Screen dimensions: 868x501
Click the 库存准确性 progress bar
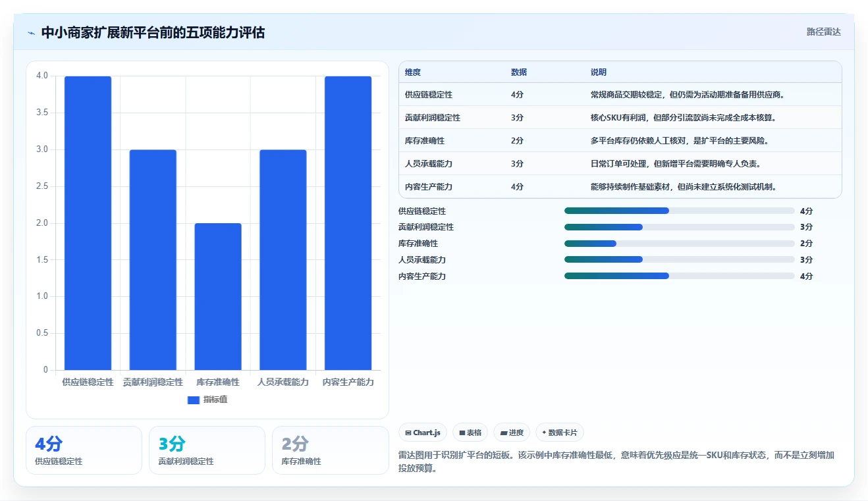pyautogui.click(x=680, y=244)
